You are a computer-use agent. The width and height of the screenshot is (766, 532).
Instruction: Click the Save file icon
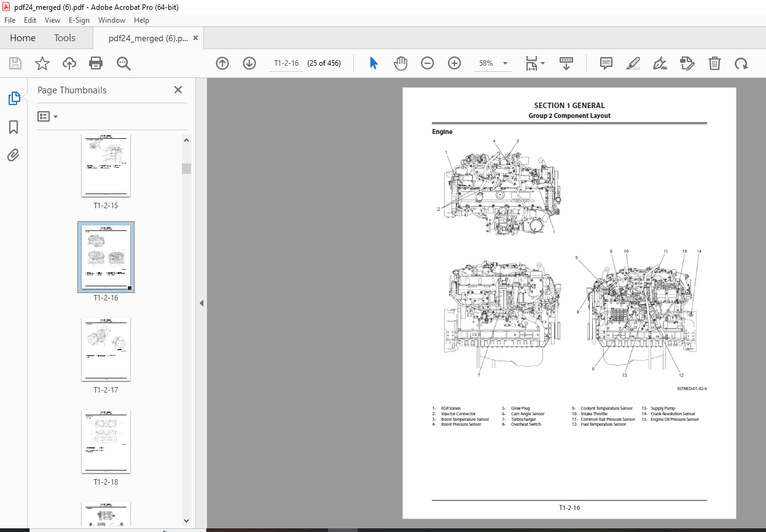tap(15, 63)
